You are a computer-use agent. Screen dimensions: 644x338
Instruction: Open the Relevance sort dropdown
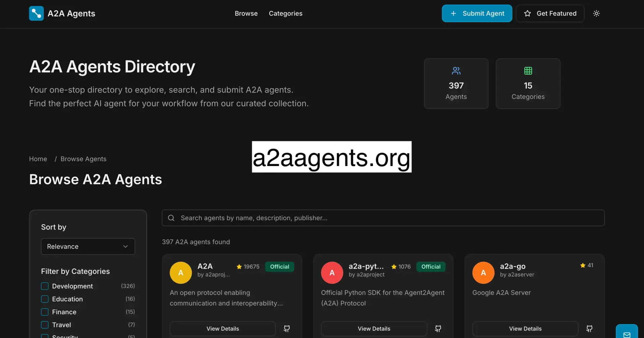(88, 246)
